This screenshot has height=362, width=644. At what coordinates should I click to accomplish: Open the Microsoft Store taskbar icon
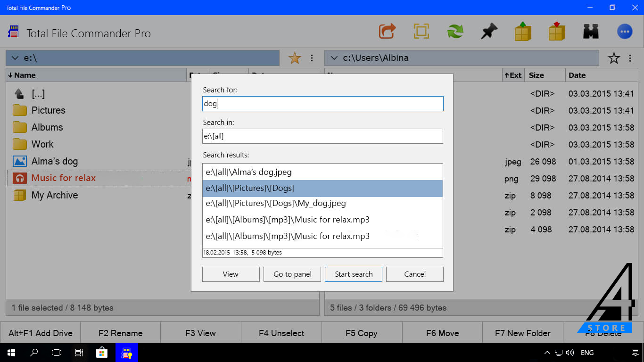tap(101, 353)
